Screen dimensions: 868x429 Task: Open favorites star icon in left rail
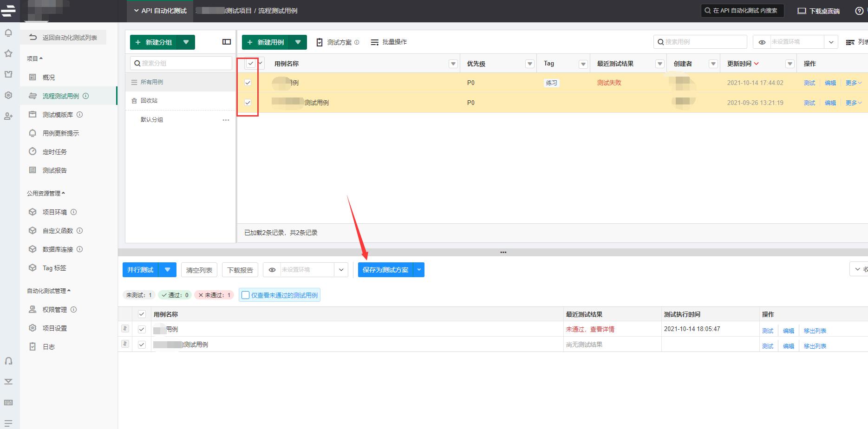click(x=8, y=53)
